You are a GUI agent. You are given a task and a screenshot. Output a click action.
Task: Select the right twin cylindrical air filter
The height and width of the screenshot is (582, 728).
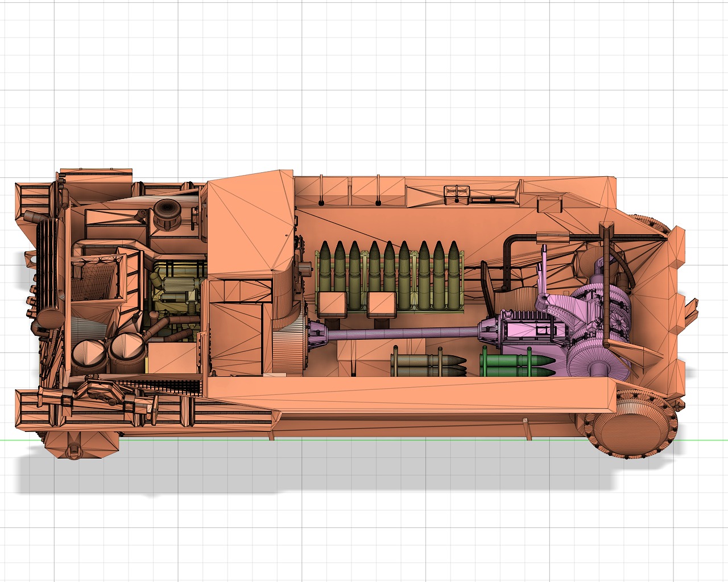(x=127, y=351)
